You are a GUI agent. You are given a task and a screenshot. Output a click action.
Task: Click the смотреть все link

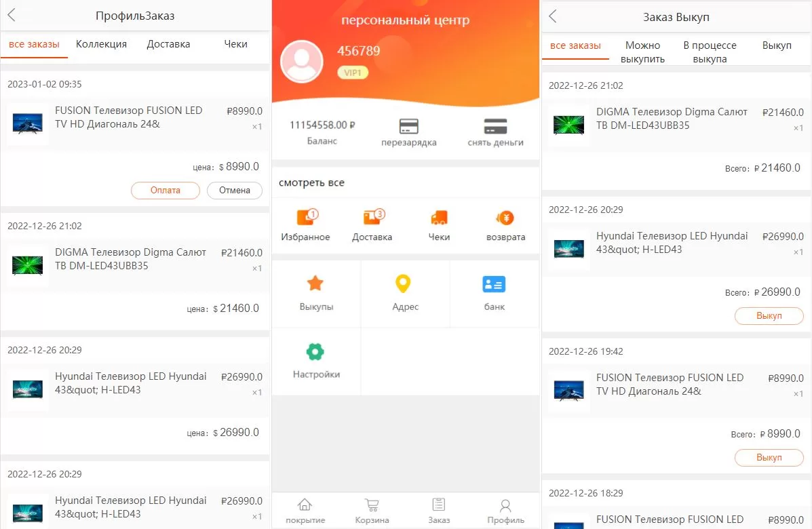(x=312, y=182)
